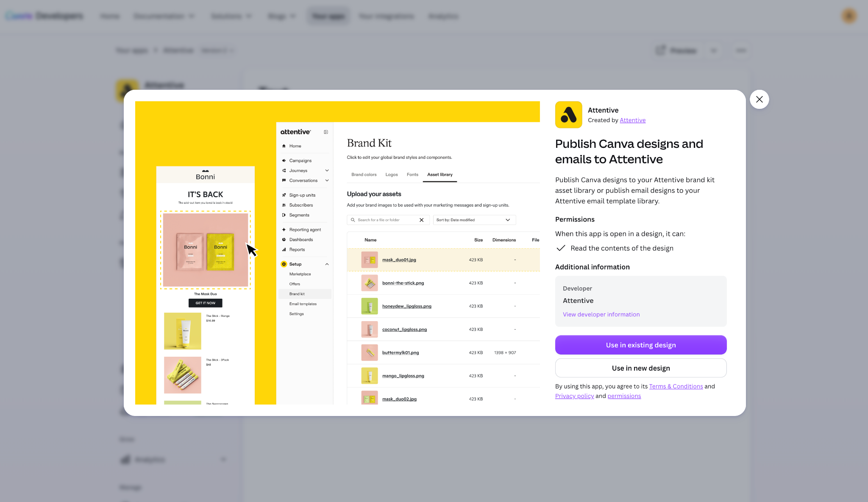Click the GET IT NOW button in email preview
868x502 pixels.
206,303
